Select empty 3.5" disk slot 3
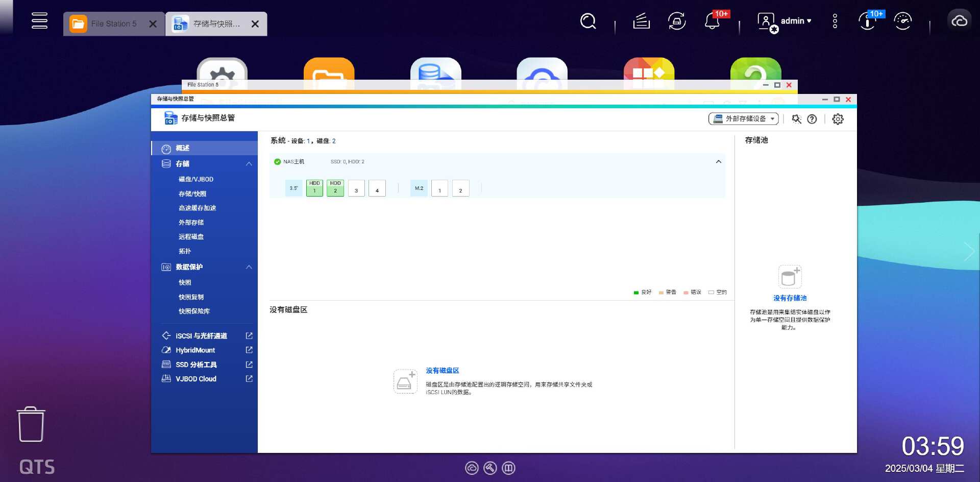 [x=356, y=188]
